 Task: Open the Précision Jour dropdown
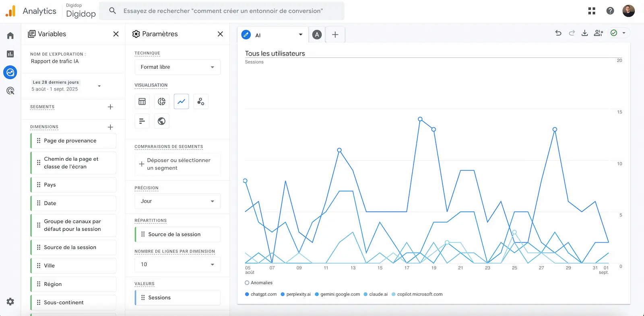178,201
